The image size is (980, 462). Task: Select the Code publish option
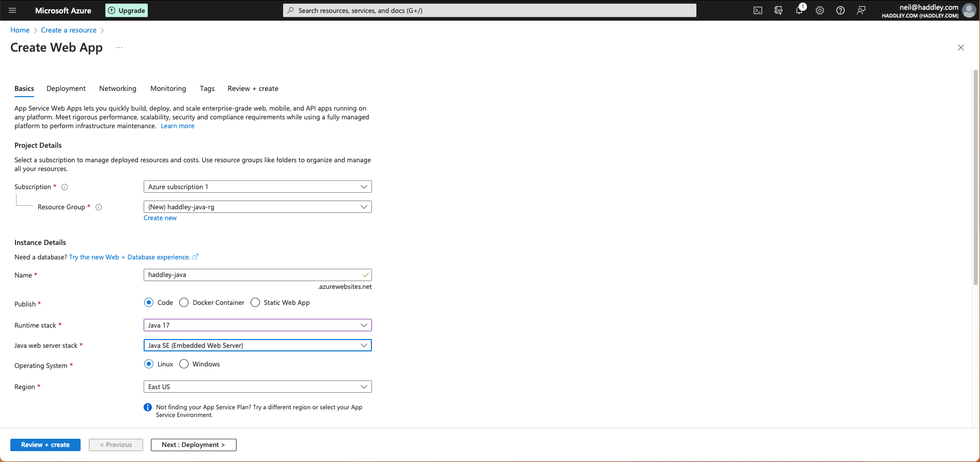(149, 303)
